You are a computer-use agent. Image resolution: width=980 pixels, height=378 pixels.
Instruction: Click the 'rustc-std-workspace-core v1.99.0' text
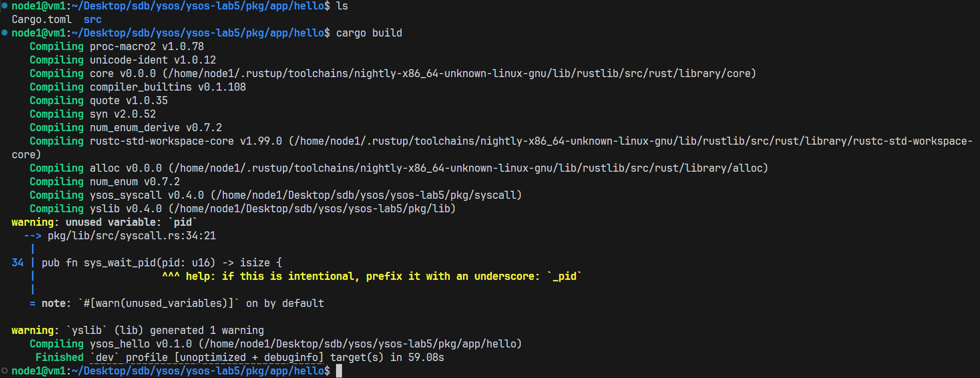[186, 141]
